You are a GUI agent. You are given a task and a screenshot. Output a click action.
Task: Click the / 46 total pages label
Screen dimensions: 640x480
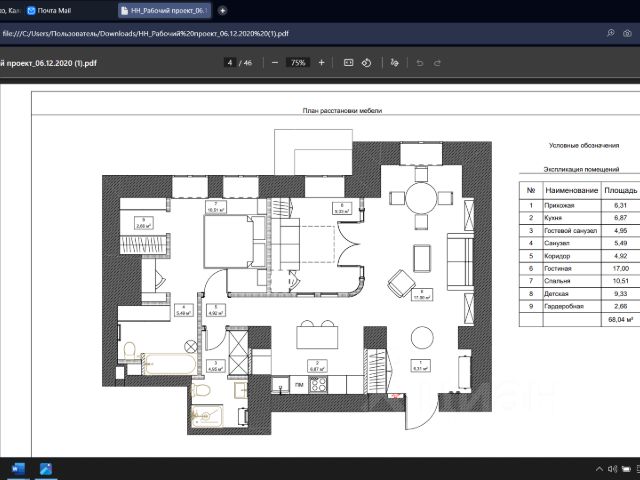245,63
